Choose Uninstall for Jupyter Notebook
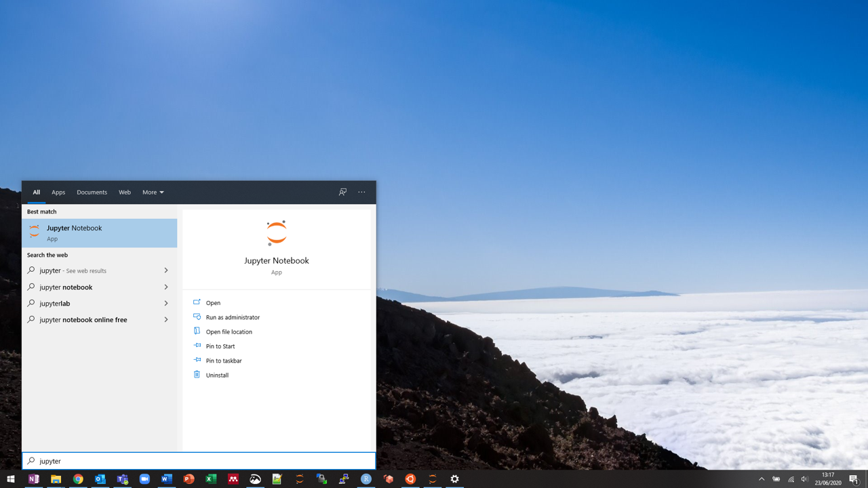 [217, 375]
